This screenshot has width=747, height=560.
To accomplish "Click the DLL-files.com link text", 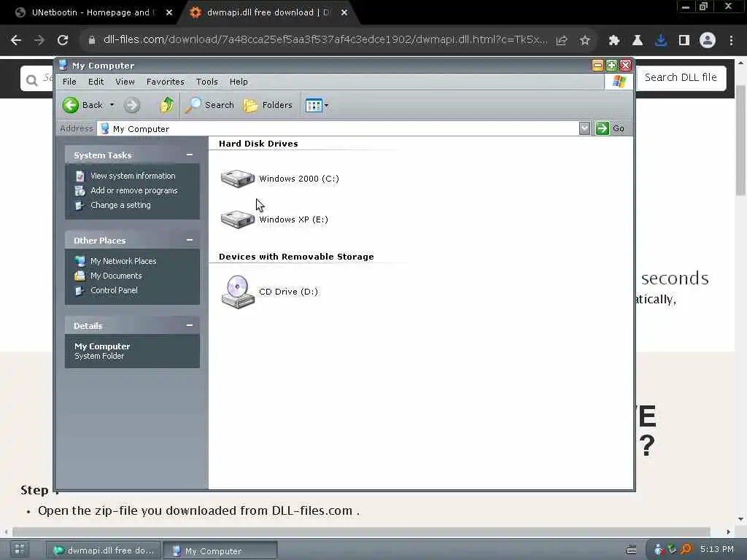I will pyautogui.click(x=312, y=511).
